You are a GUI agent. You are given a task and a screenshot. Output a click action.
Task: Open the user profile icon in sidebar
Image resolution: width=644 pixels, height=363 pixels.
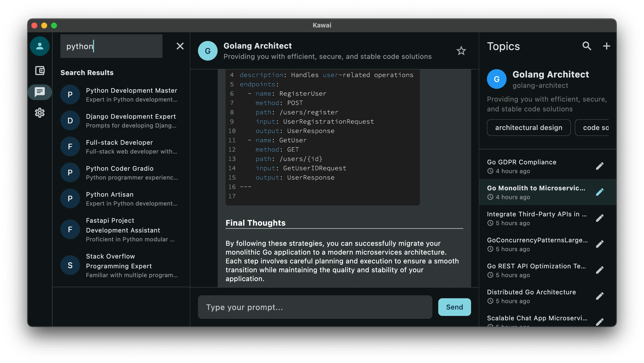tap(40, 46)
